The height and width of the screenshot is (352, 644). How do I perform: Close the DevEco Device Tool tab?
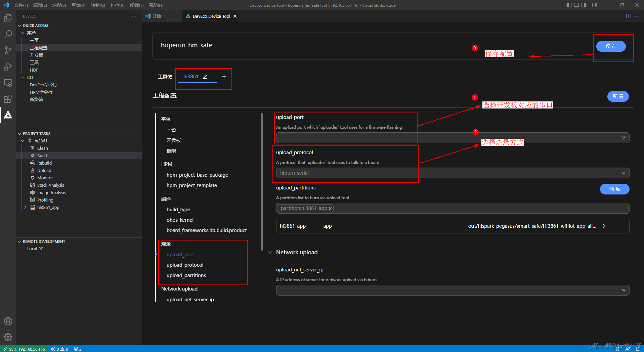(x=235, y=16)
